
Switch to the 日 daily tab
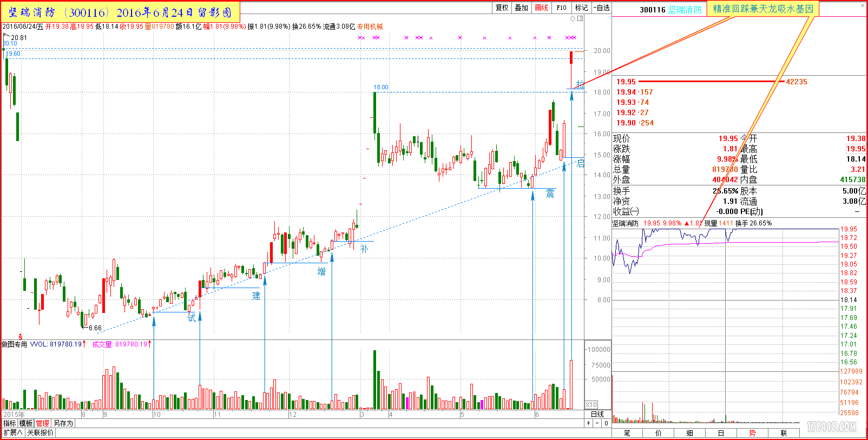coord(721,433)
